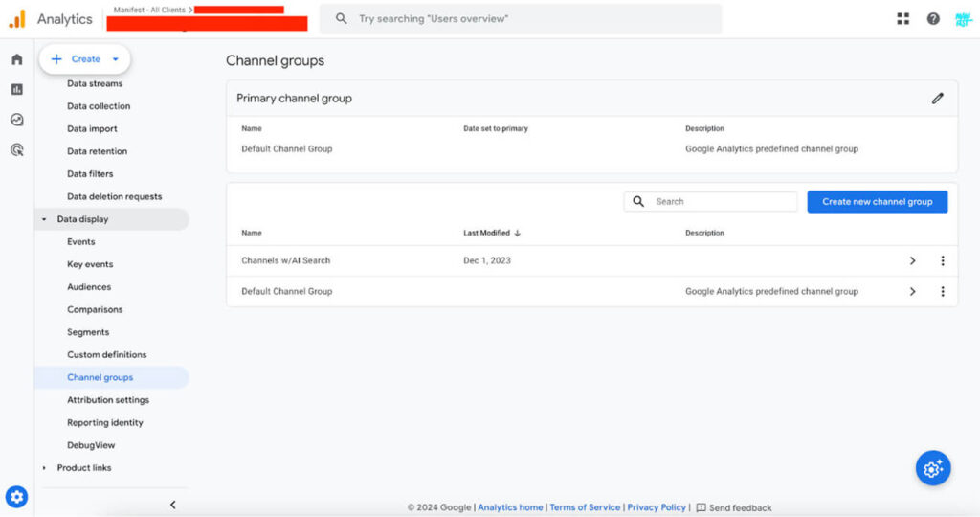Open Data filters settings
Viewport: 980px width, 517px height.
pos(90,174)
